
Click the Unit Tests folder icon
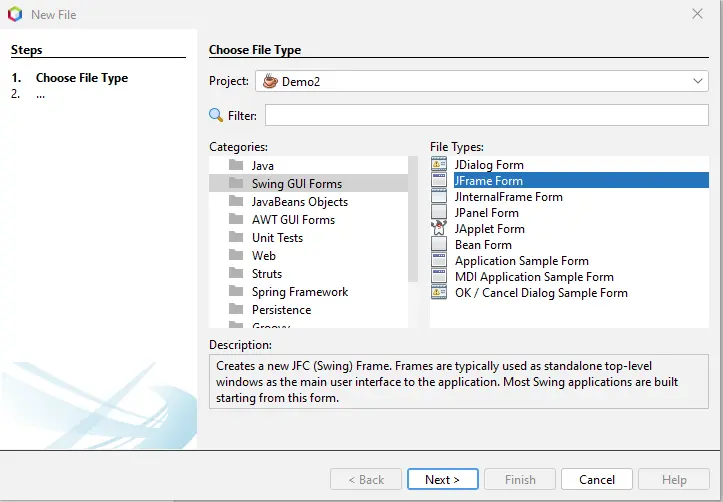[x=236, y=237]
